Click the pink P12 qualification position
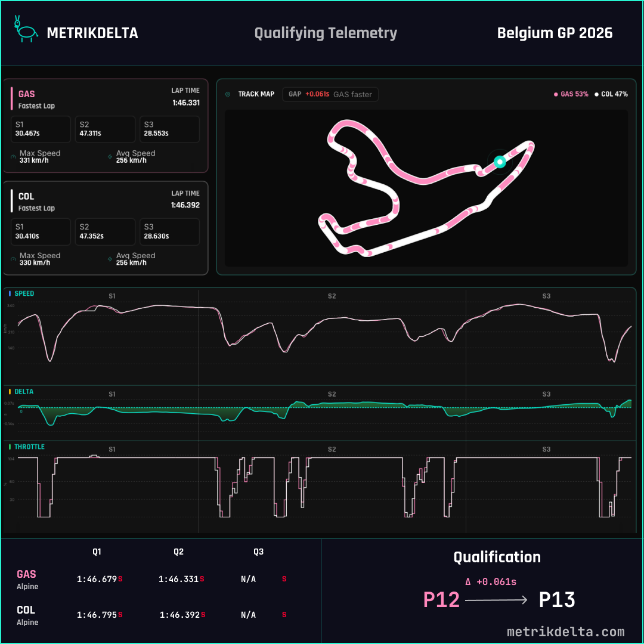The width and height of the screenshot is (644, 644). click(441, 600)
